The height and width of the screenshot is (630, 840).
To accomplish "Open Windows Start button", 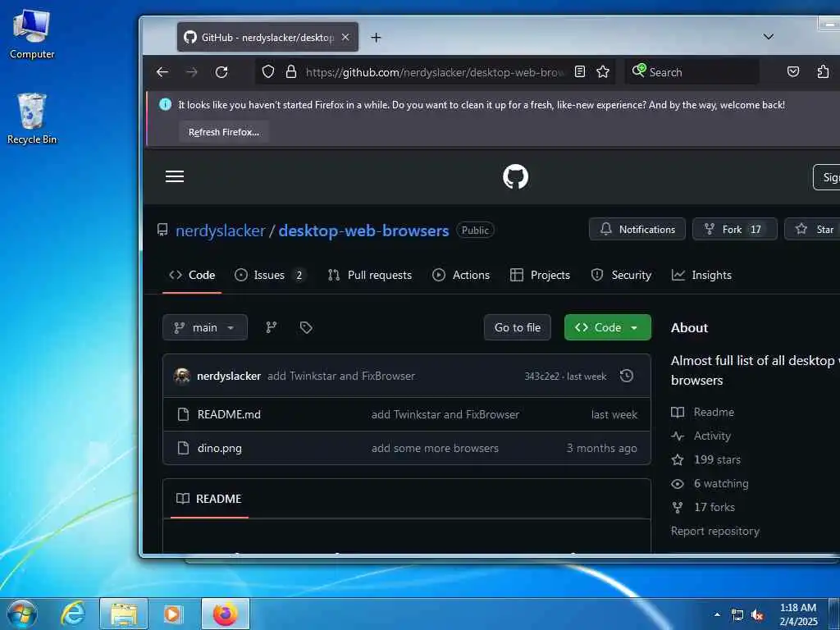I will pos(22,614).
